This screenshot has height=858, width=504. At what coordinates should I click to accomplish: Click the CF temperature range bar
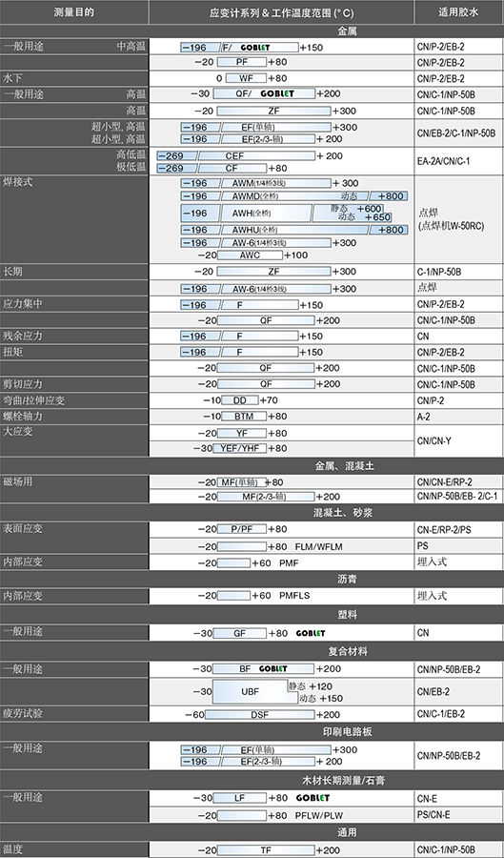(212, 168)
